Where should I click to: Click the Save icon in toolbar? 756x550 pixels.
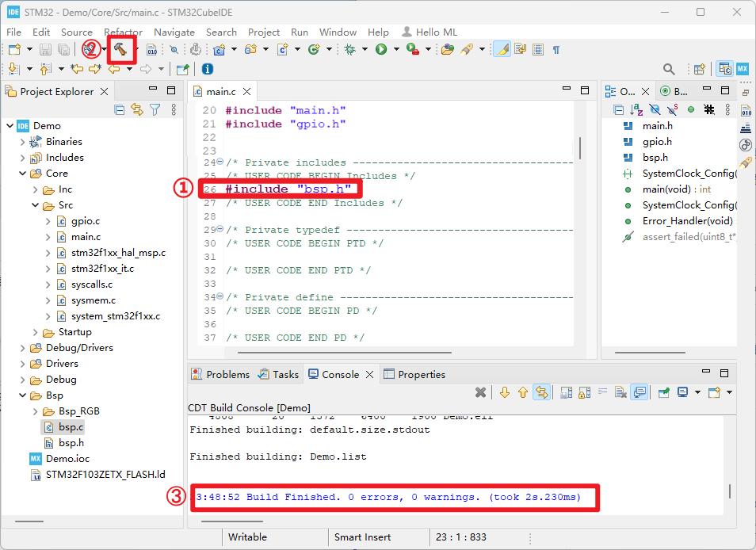point(45,50)
